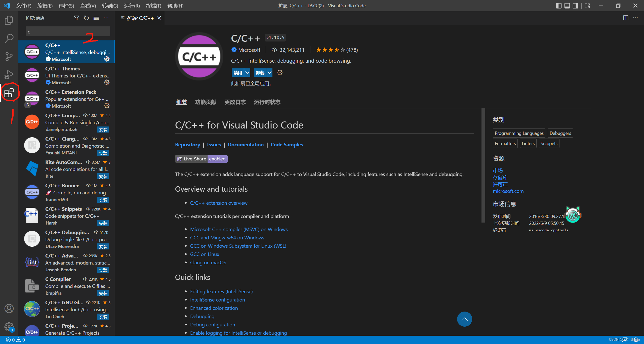
Task: Click the Snippets category tag
Action: (549, 143)
